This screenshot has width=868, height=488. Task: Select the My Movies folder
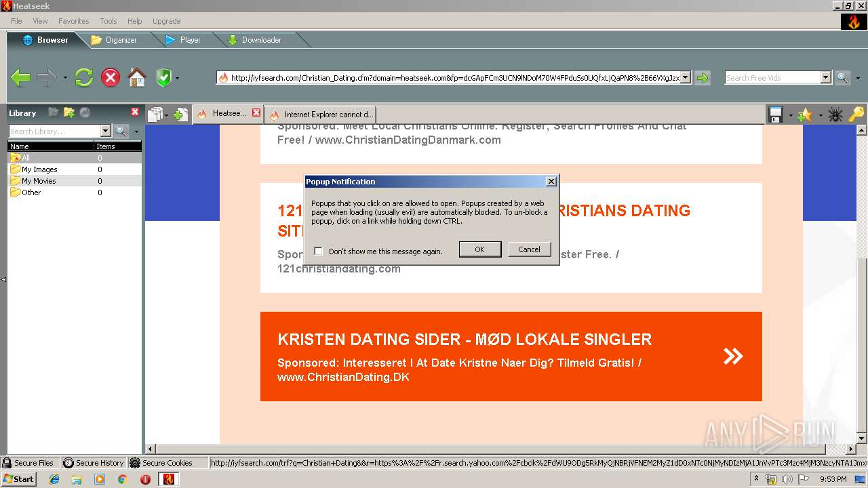tap(75, 181)
